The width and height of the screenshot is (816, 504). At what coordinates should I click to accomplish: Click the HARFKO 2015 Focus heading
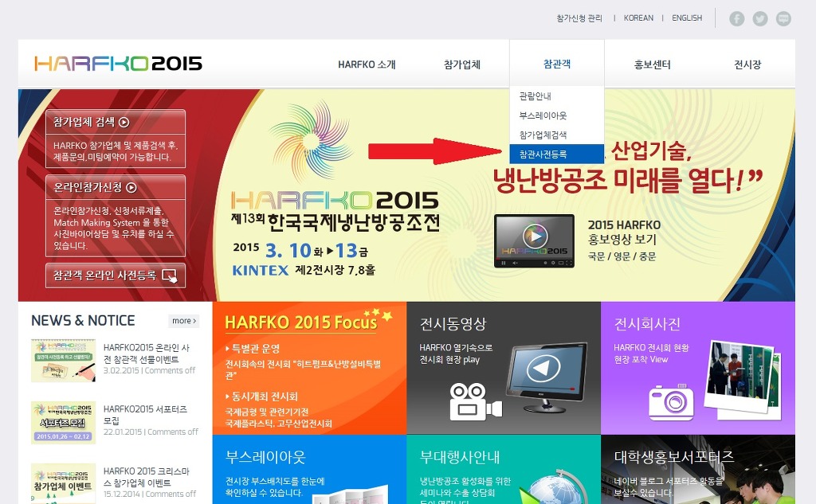300,322
